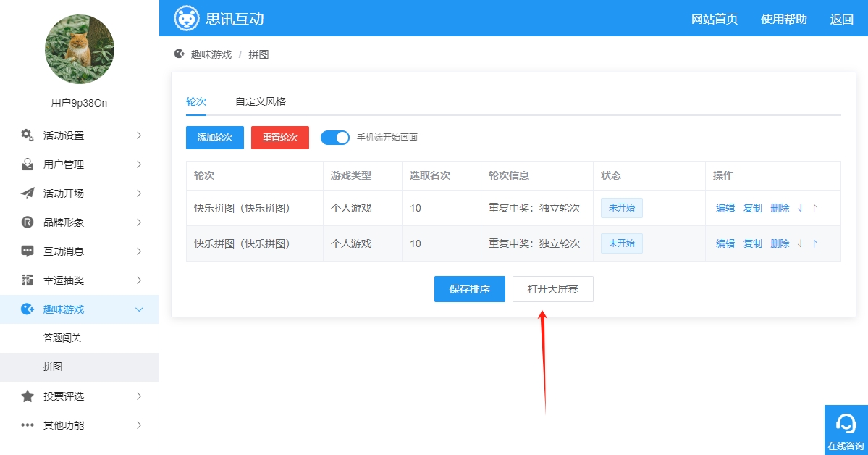
Task: Move first 快乐拼图 row down with arrow
Action: [x=800, y=208]
